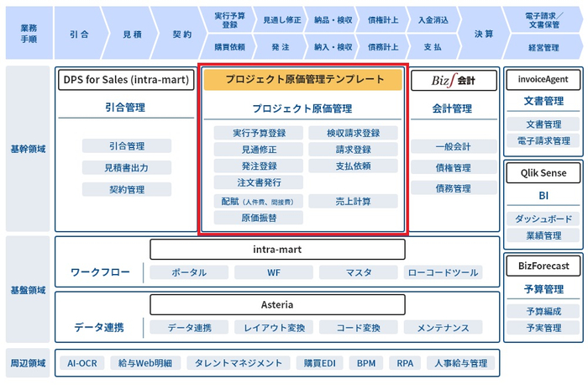Click the Biz∫会計 logo box
Image resolution: width=588 pixels, height=385 pixels.
(x=454, y=81)
